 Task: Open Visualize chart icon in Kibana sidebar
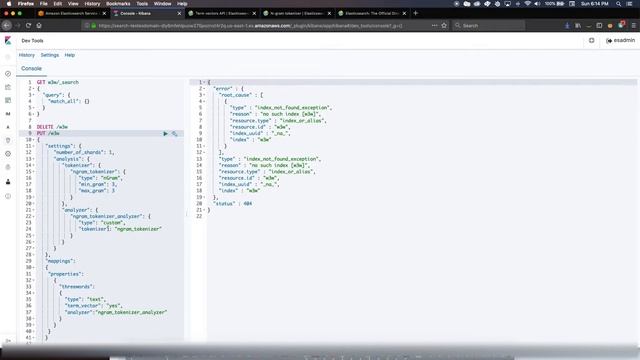click(8, 87)
